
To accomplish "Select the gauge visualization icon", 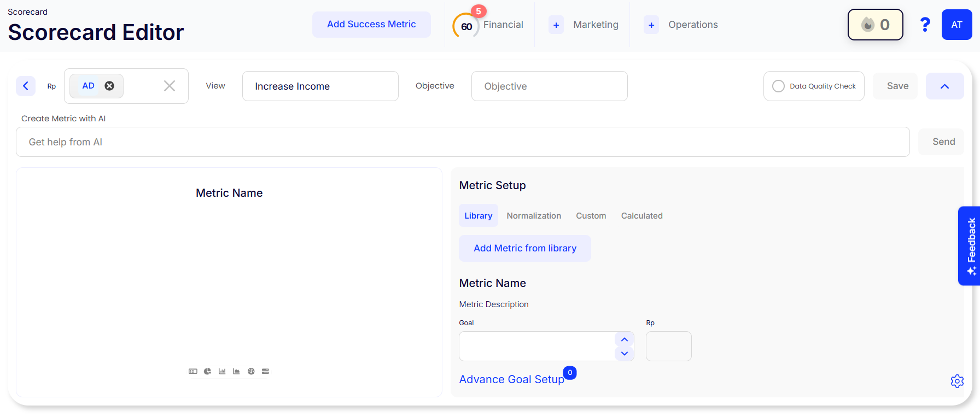I will [x=251, y=372].
